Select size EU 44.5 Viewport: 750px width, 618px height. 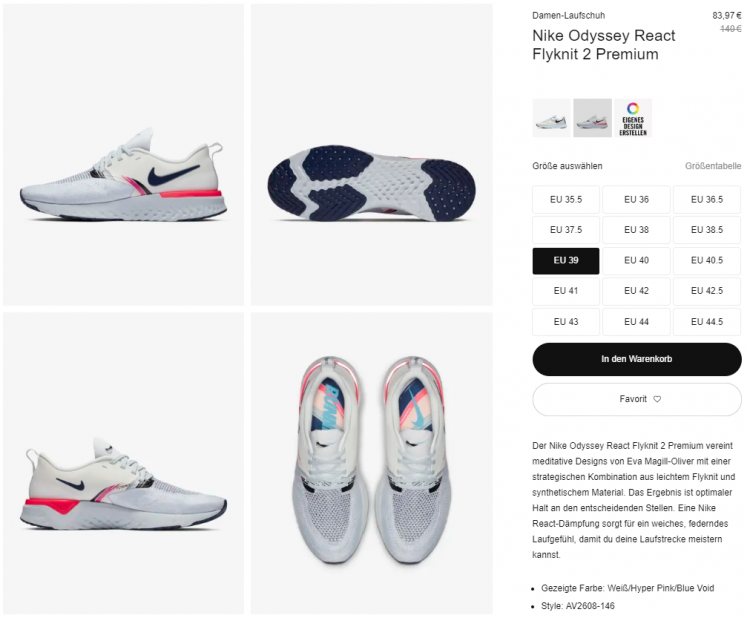(x=707, y=322)
